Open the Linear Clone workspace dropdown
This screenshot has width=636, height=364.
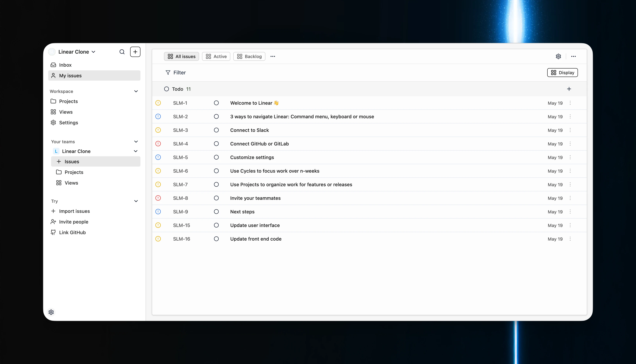[77, 52]
